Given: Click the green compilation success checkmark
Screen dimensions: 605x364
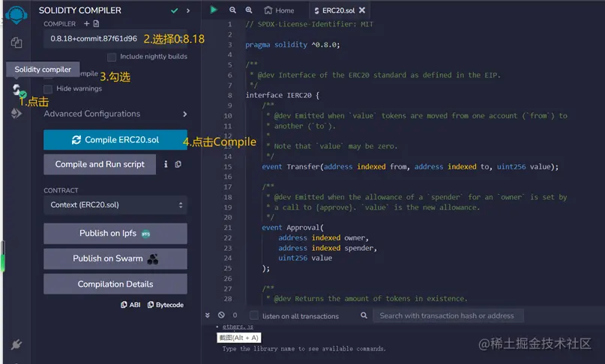Looking at the screenshot, I should click(175, 10).
